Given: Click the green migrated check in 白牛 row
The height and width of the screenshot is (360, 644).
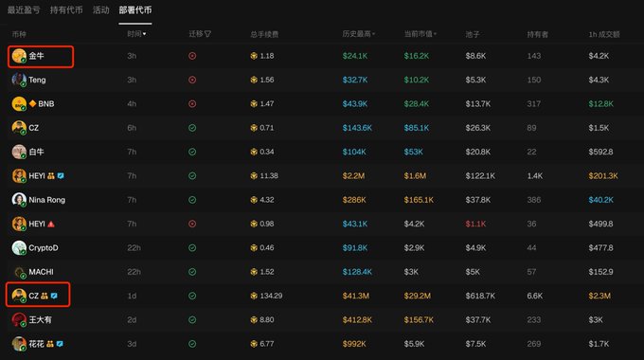Looking at the screenshot, I should tap(192, 153).
